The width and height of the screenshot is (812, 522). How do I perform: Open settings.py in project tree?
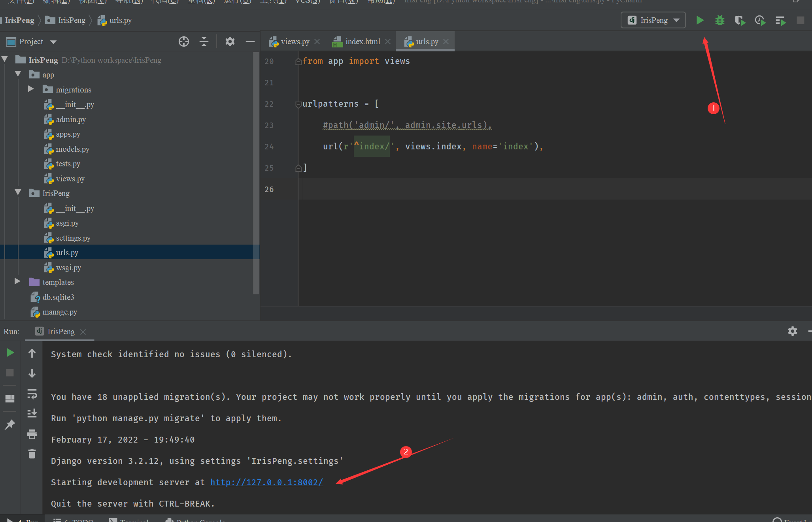[73, 238]
